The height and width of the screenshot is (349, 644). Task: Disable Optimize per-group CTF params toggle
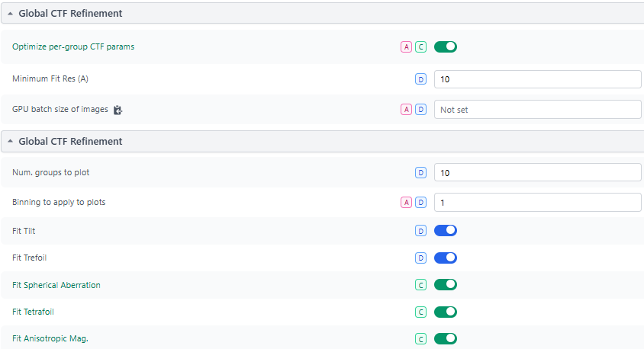[446, 47]
